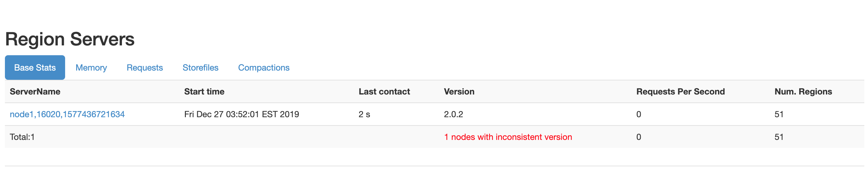Switch to the Memory tab
Image resolution: width=868 pixels, height=189 pixels.
(x=91, y=67)
